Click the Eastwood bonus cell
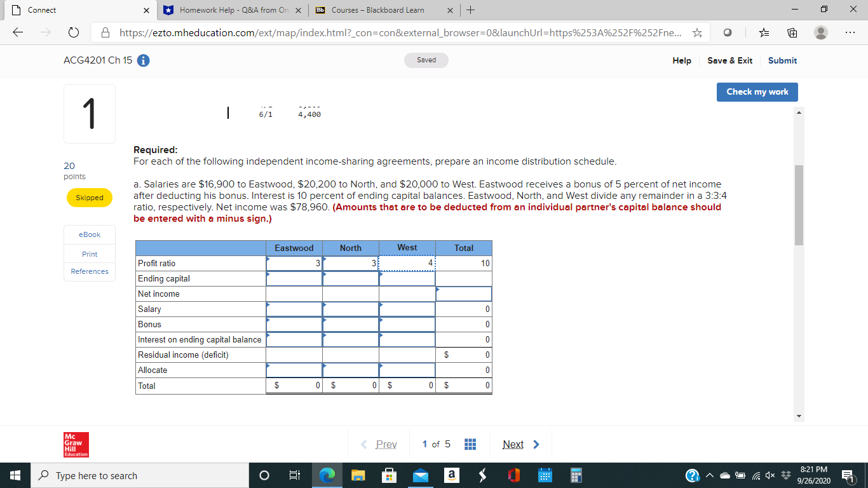This screenshot has width=868, height=488. pyautogui.click(x=294, y=324)
